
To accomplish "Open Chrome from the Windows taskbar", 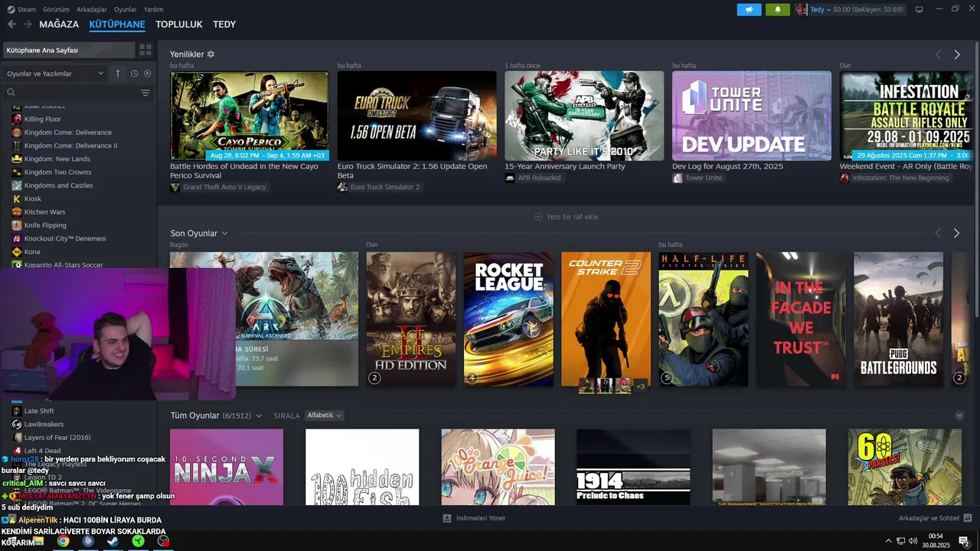I will click(x=63, y=541).
